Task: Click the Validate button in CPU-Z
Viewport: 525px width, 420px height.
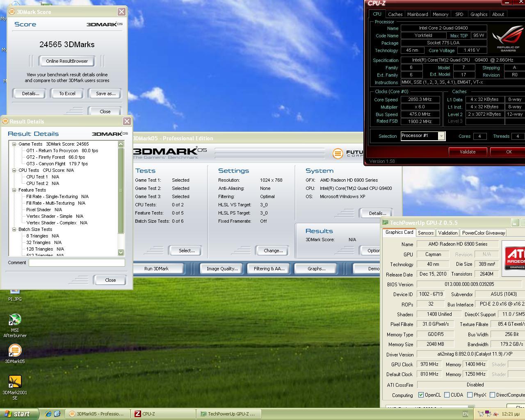Action: pyautogui.click(x=468, y=152)
